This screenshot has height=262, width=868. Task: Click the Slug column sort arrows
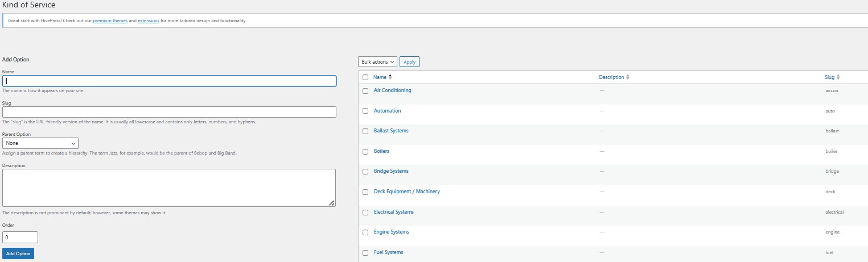838,77
